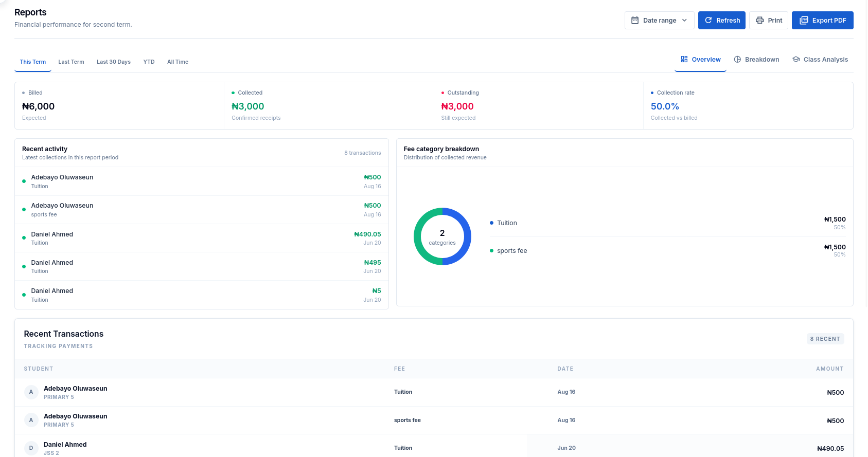Click the DATE column header

(x=565, y=369)
